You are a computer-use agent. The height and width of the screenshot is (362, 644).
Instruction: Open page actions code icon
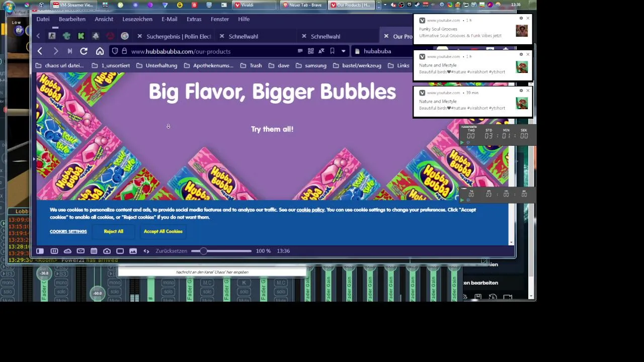coord(146,251)
